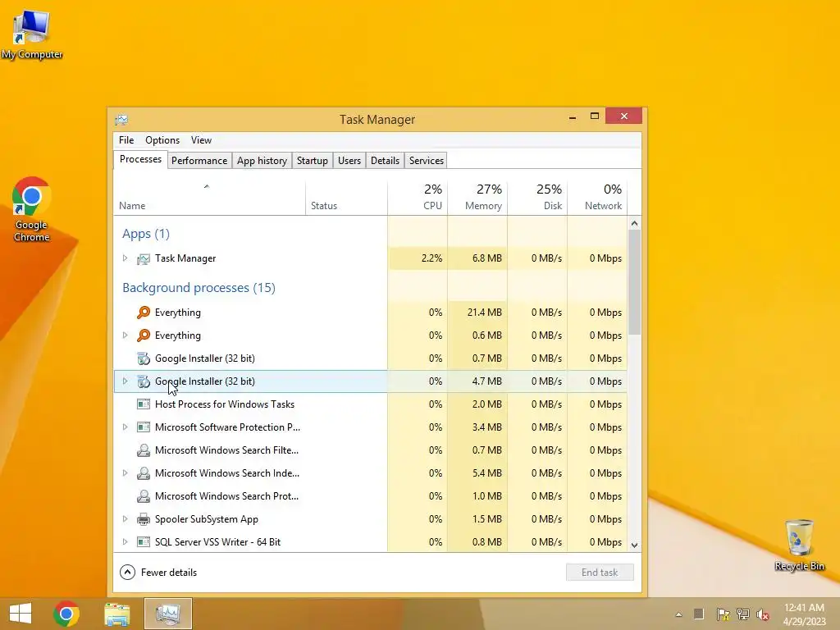Switch to the App history tab

click(262, 161)
